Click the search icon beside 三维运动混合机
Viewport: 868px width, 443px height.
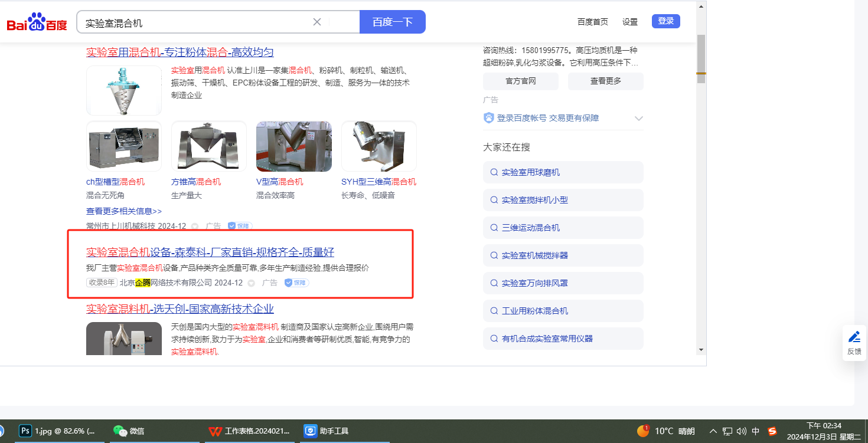click(494, 228)
